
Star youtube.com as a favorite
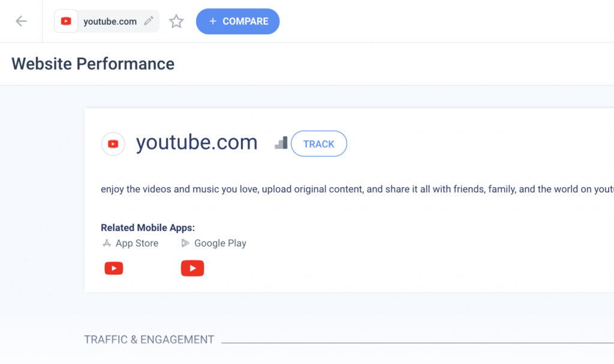tap(176, 22)
